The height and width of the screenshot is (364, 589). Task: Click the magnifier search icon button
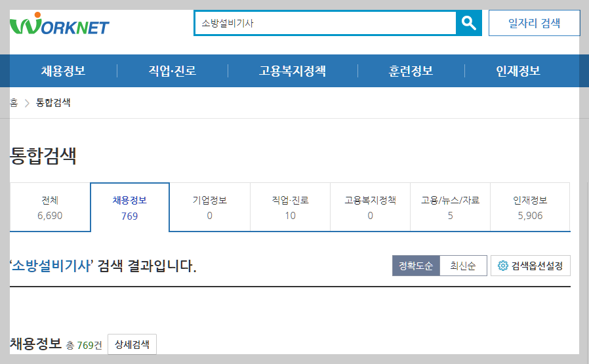pyautogui.click(x=468, y=24)
